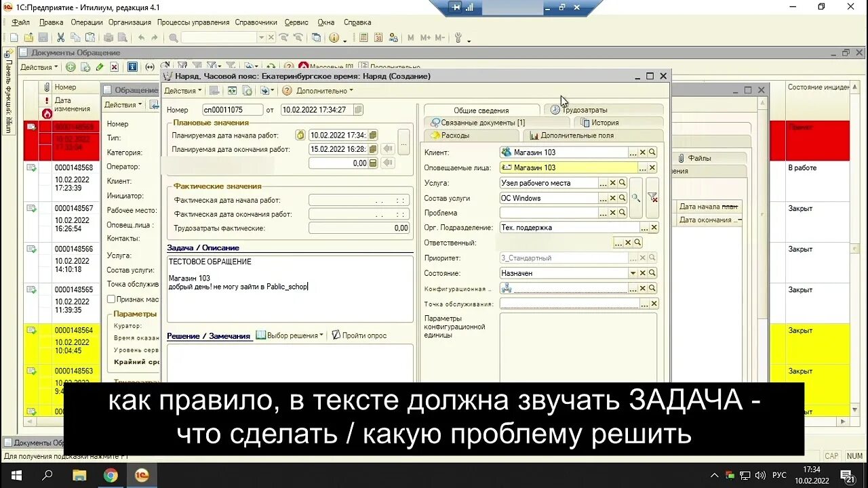Click the Решение / Замечания text area
Image resolution: width=868 pixels, height=488 pixels.
290,363
